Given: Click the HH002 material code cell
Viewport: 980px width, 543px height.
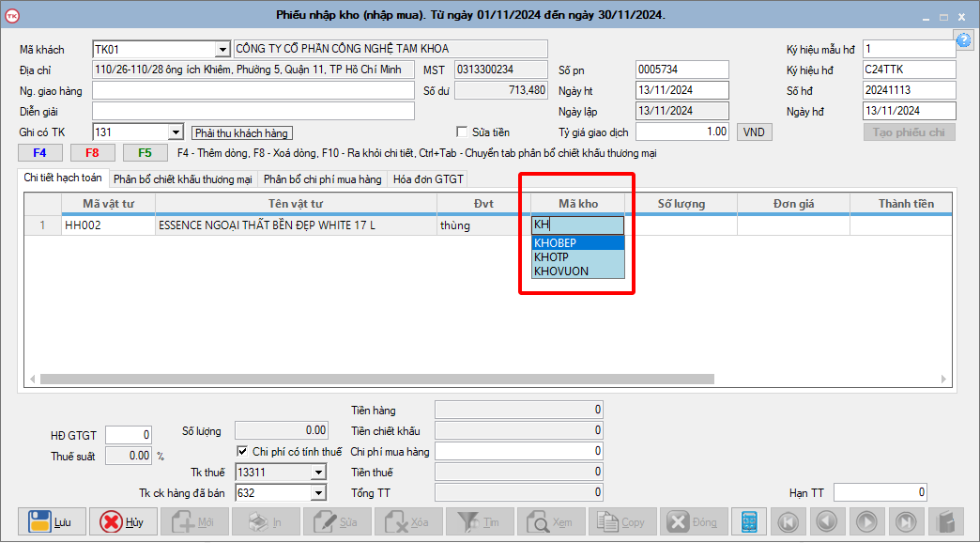Looking at the screenshot, I should coord(108,225).
